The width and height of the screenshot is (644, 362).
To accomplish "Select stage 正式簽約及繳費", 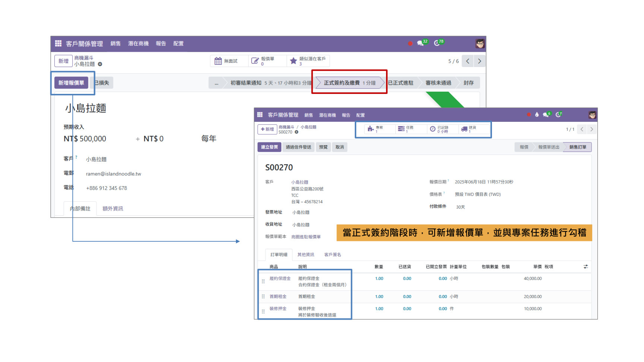I will 350,83.
